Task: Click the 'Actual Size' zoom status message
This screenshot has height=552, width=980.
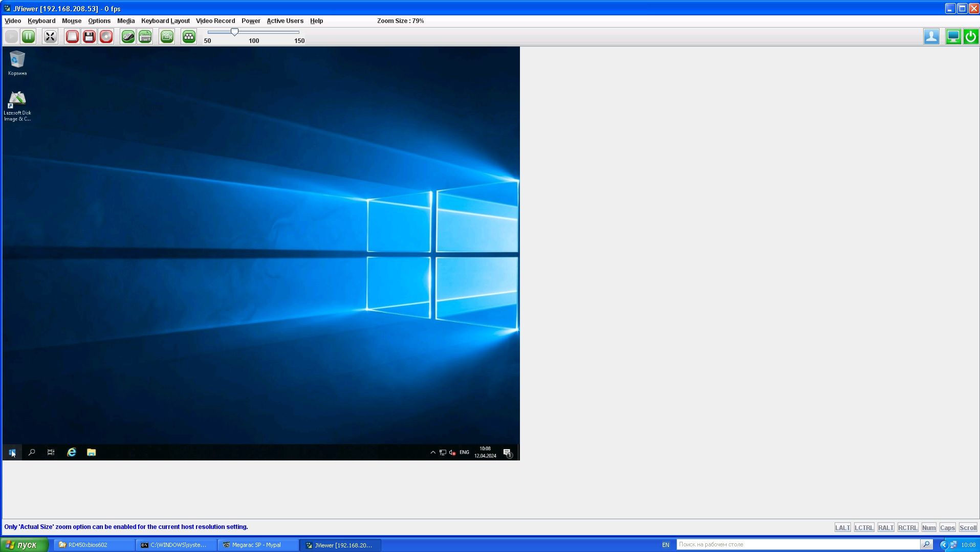Action: click(x=126, y=527)
